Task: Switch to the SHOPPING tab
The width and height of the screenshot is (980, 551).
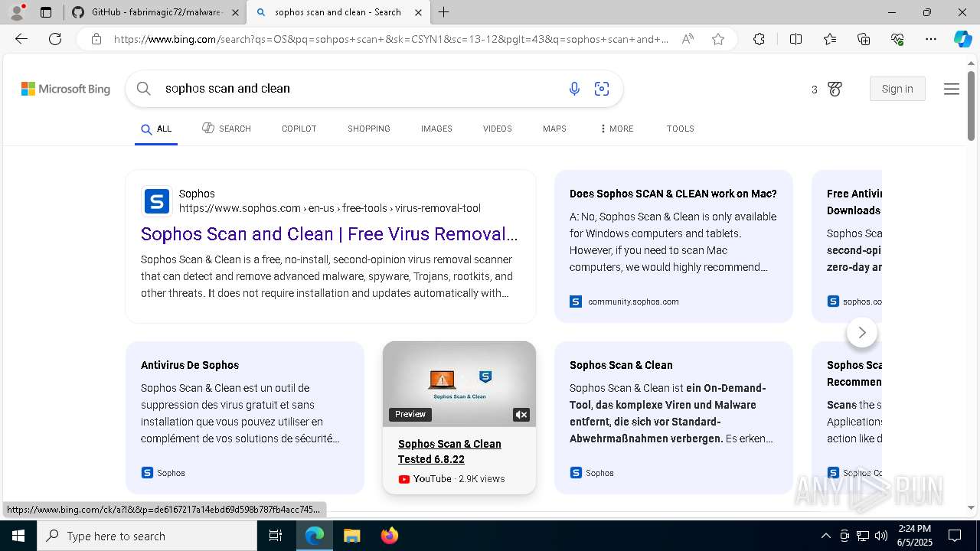Action: [x=369, y=129]
